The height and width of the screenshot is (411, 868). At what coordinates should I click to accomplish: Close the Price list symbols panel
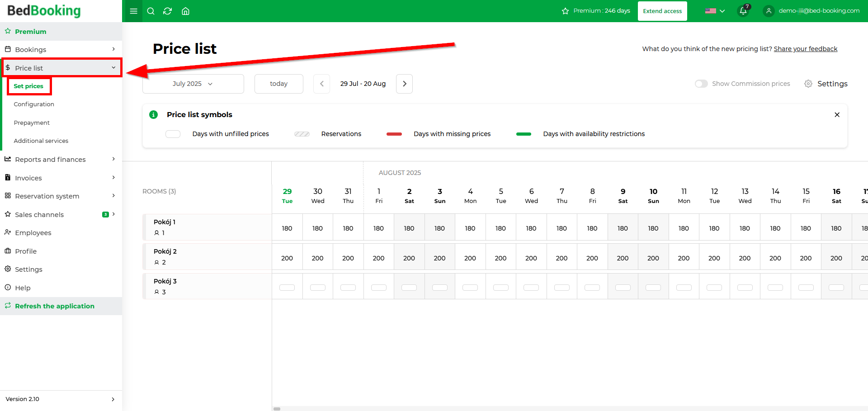837,115
